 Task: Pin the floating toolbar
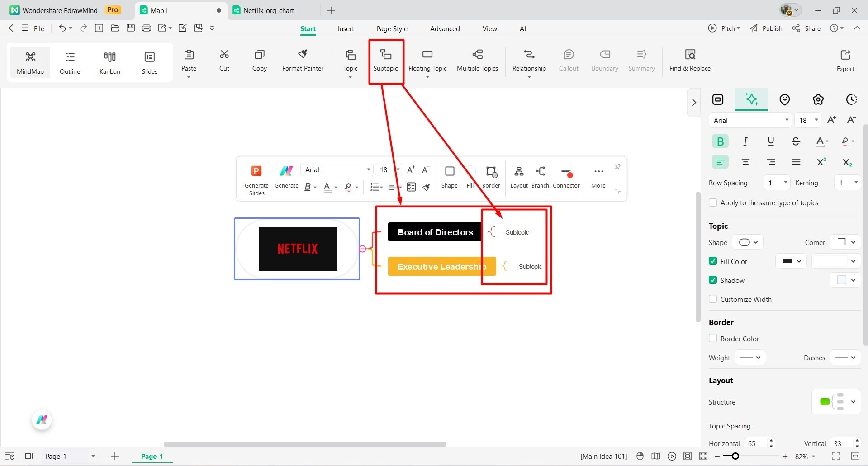tap(617, 167)
